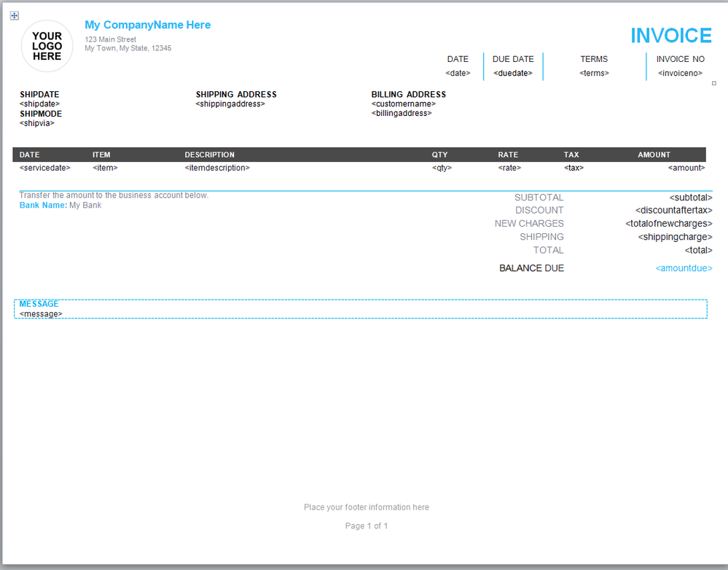The height and width of the screenshot is (570, 728).
Task: Click the SHIPPING totals label
Action: click(x=541, y=237)
